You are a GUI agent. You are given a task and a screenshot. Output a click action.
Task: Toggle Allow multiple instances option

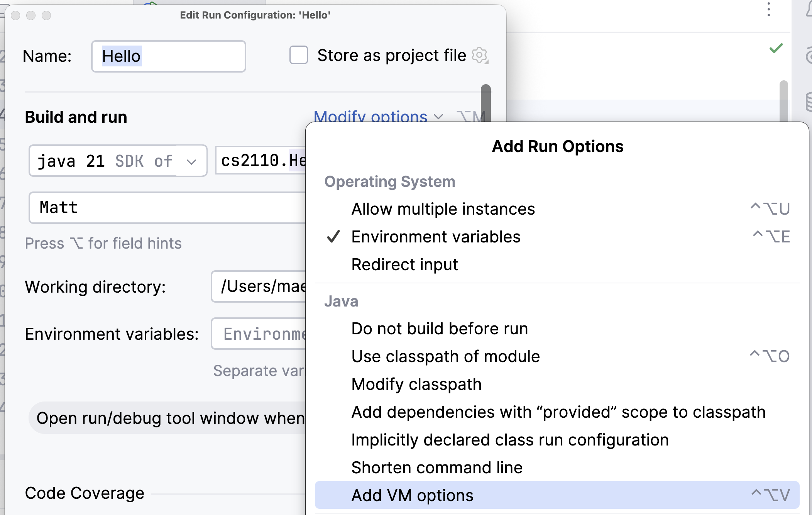443,209
